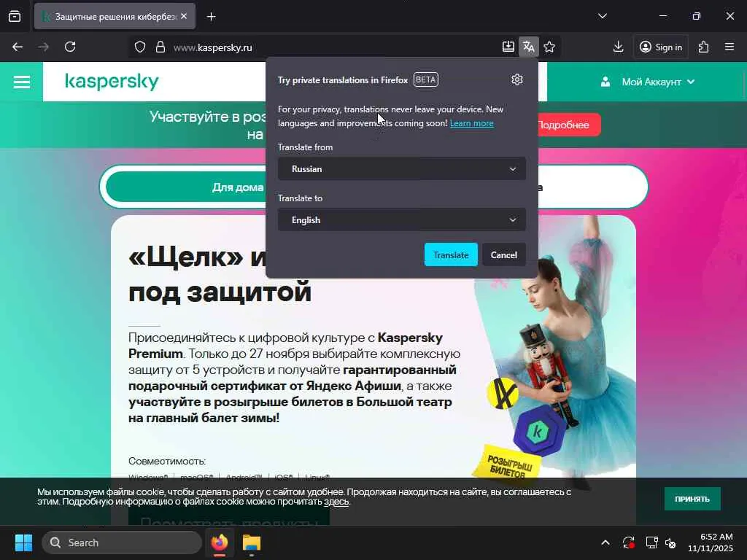Screen dimensions: 747x560
Task: Click the install site as app icon
Action: tap(508, 47)
